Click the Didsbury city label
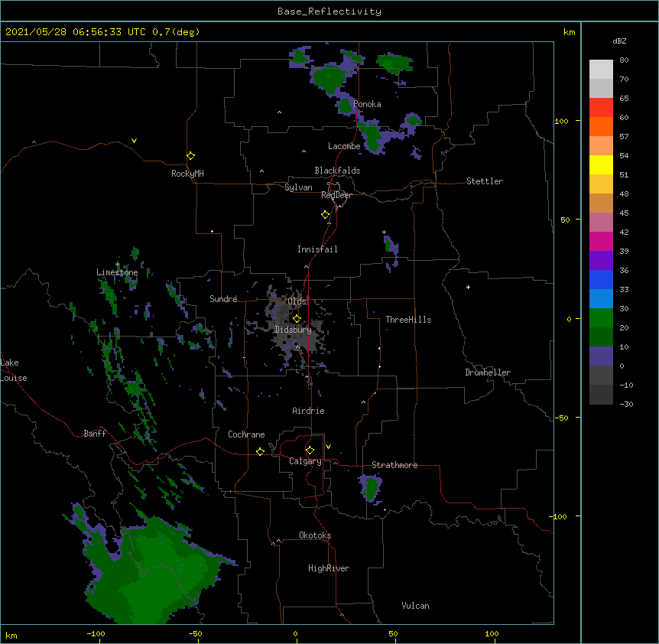Screen dimensions: 659x644 [x=294, y=330]
